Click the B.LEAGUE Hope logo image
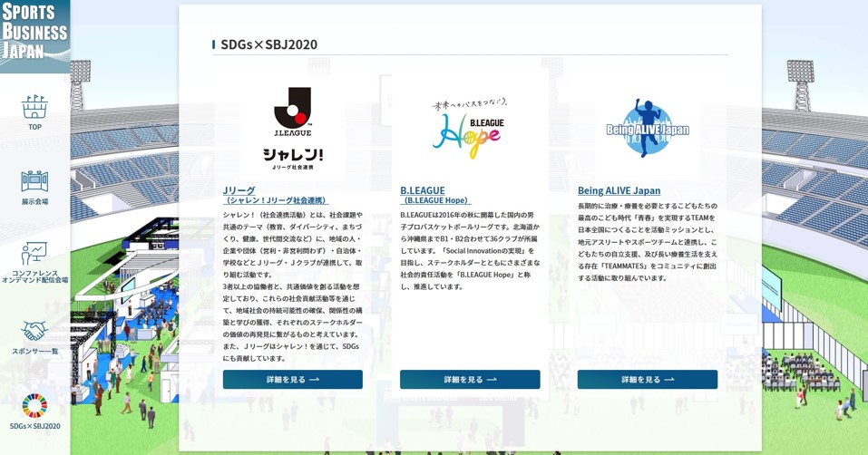 tap(470, 130)
